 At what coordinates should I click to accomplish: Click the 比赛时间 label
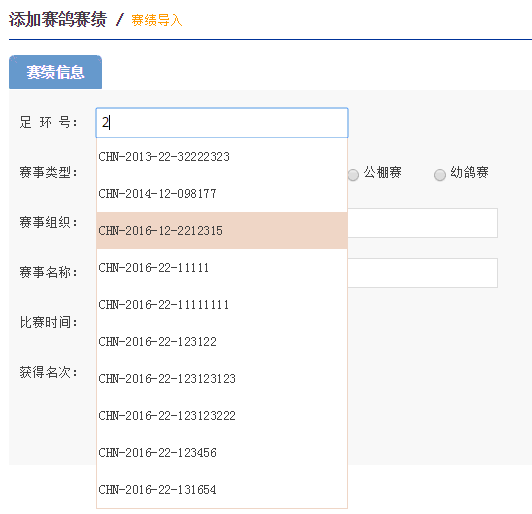[x=49, y=322]
